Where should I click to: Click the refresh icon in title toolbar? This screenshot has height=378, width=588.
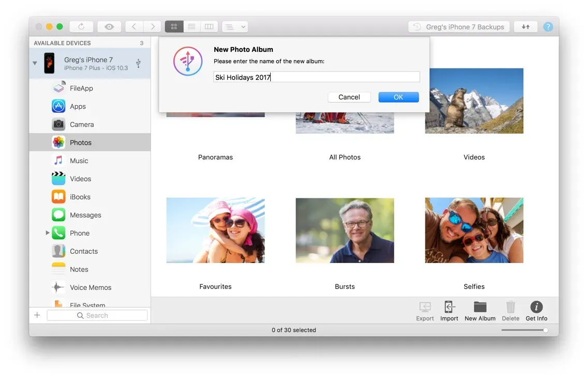81,26
